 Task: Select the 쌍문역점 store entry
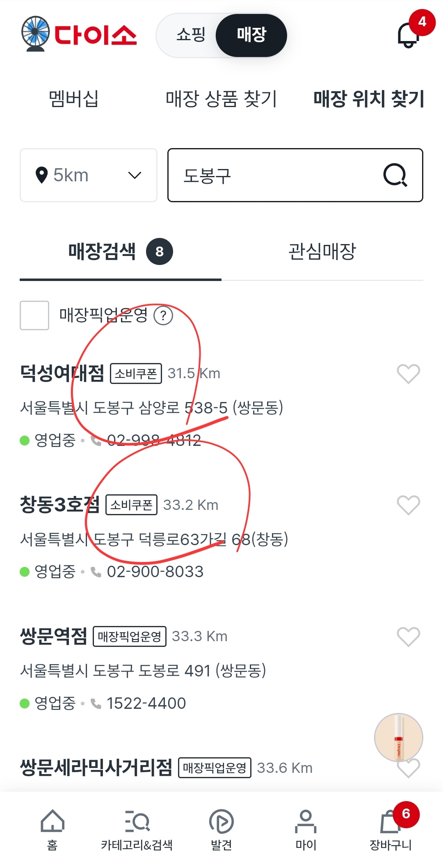click(54, 636)
